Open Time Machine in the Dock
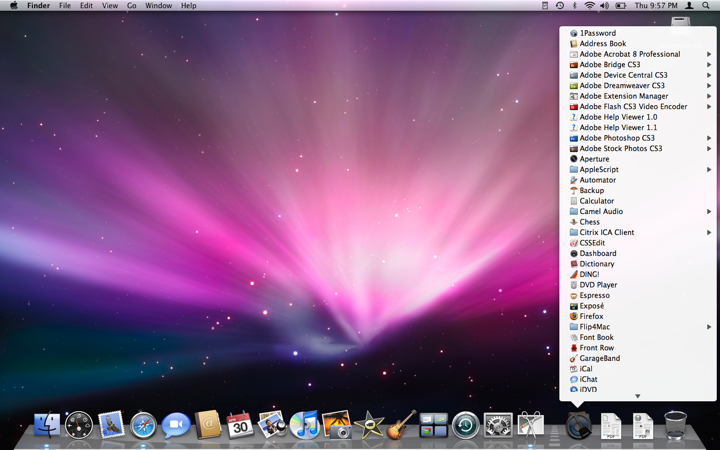720x450 pixels. click(x=466, y=425)
